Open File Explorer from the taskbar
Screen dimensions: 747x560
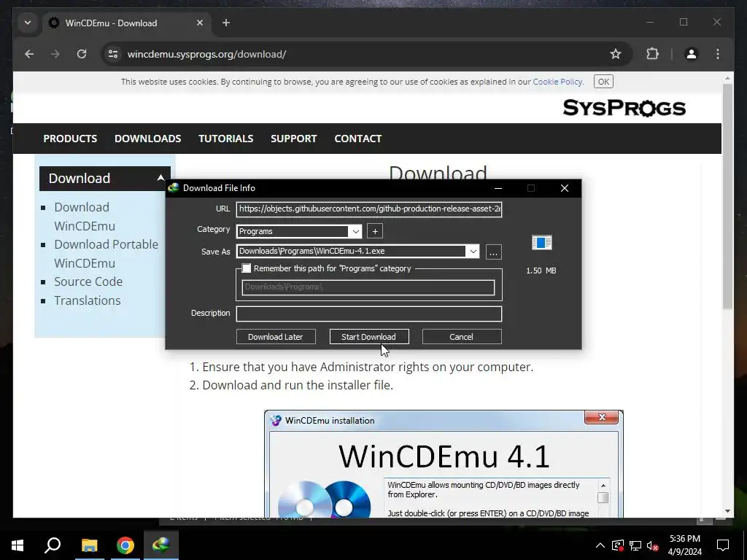click(x=89, y=545)
